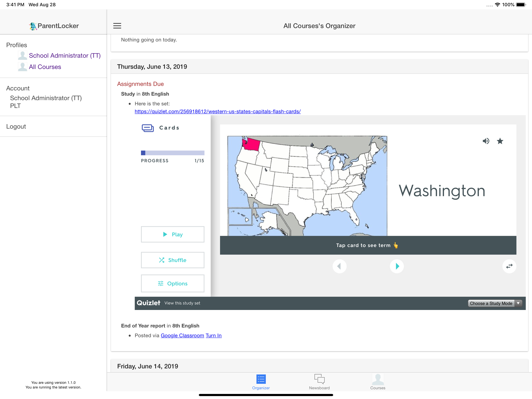
Task: Switch to the Newsboard tab
Action: [x=319, y=382]
